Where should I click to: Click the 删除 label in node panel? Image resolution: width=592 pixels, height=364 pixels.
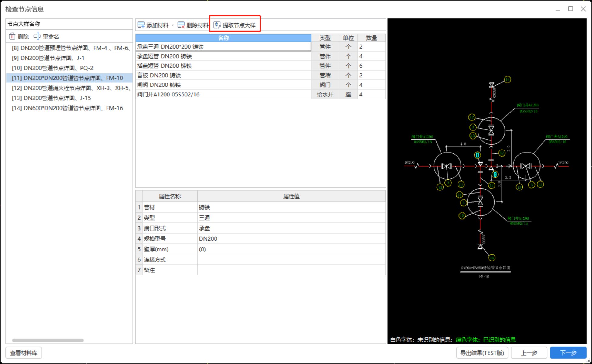23,37
